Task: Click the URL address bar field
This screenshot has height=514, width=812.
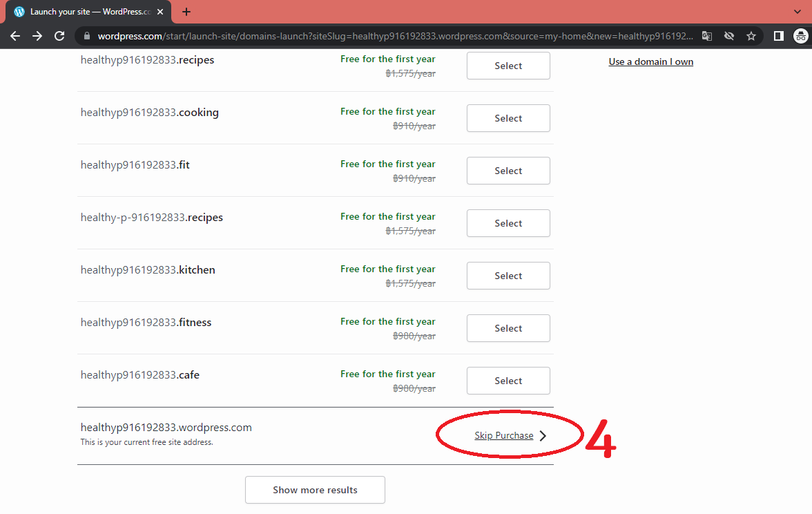Action: pos(394,36)
